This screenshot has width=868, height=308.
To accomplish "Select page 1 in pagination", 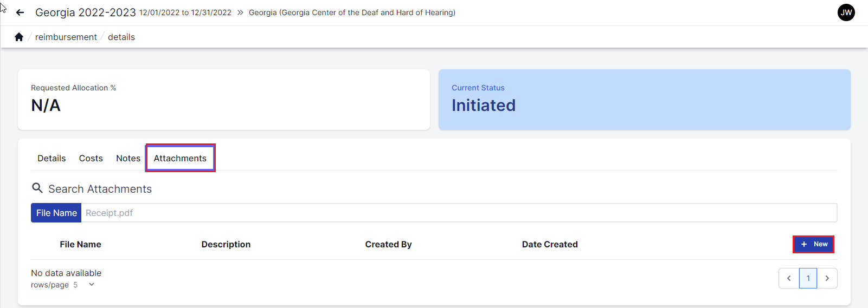I will click(x=808, y=278).
